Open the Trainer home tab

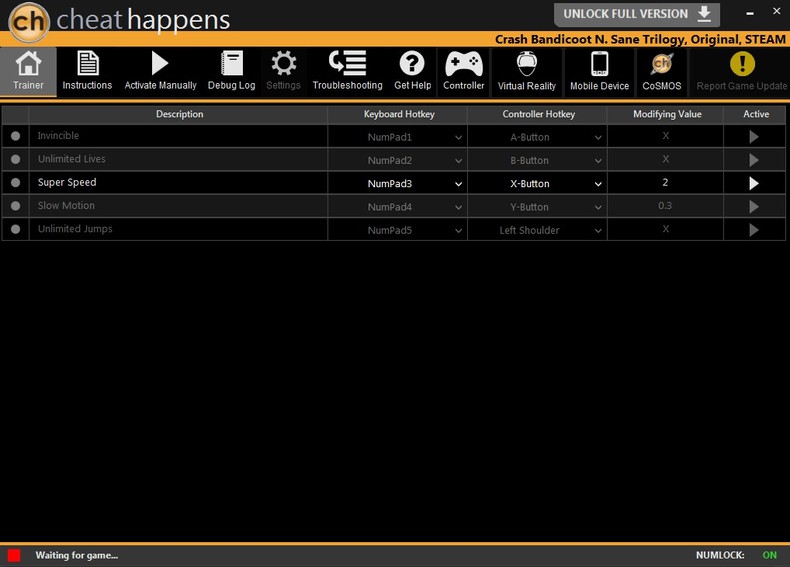[28, 71]
